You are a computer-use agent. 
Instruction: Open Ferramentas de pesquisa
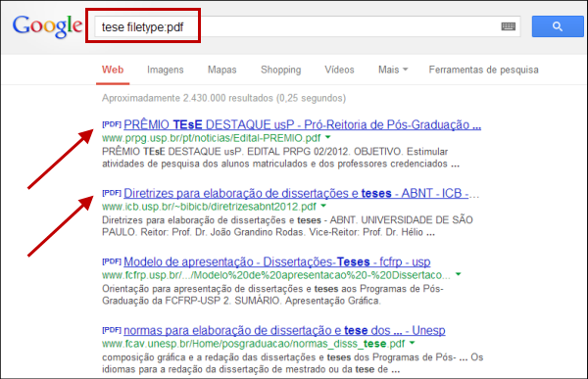(x=483, y=70)
